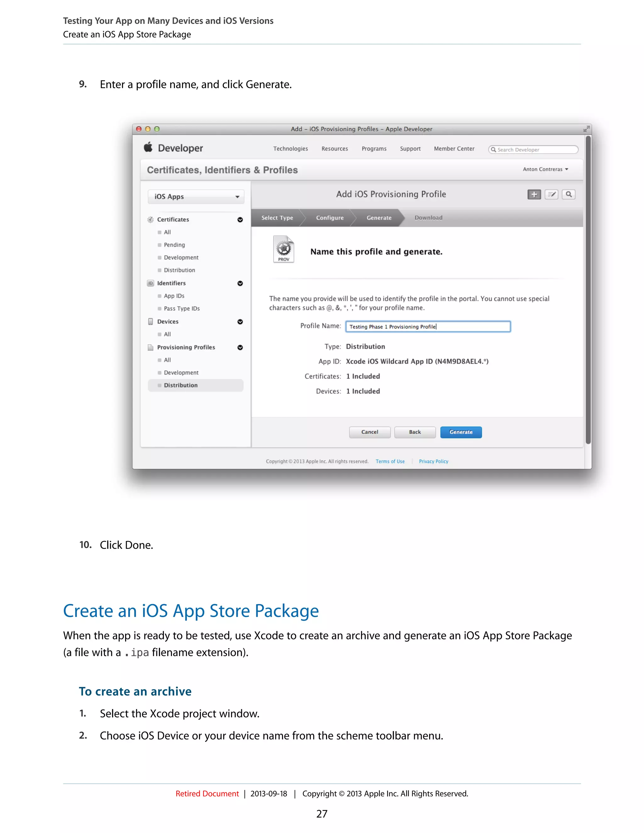Click the Devices section header
Viewport: 644px width, 833px height.
click(x=168, y=322)
